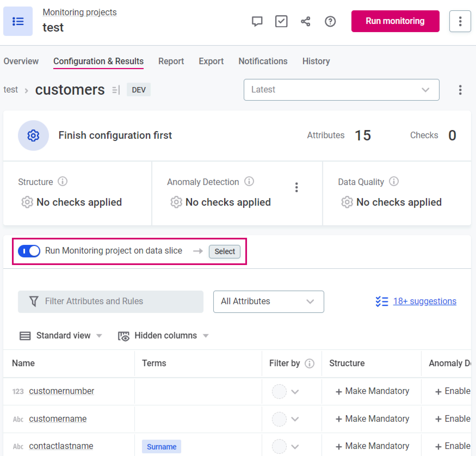476x456 pixels.
Task: Click the Filter Attributes and Rules field
Action: tap(110, 301)
